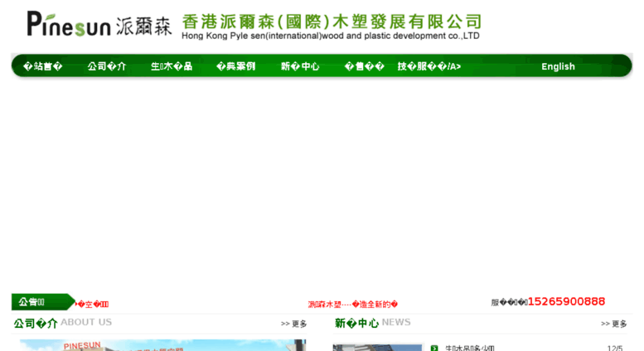Open the news image thumbnail
This screenshot has width=644, height=351.
click(377, 348)
